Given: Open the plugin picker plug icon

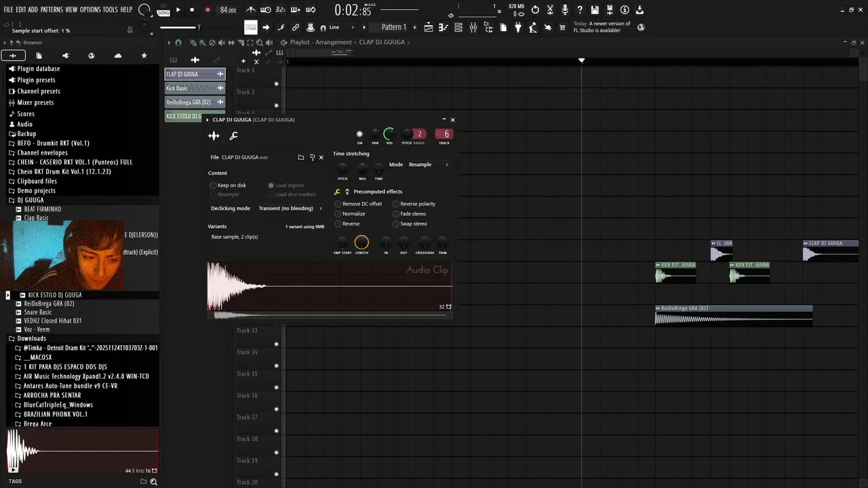Looking at the screenshot, I should pyautogui.click(x=518, y=27).
